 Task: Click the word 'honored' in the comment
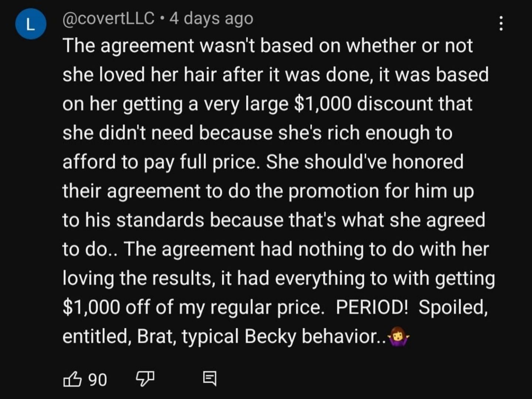tap(427, 161)
